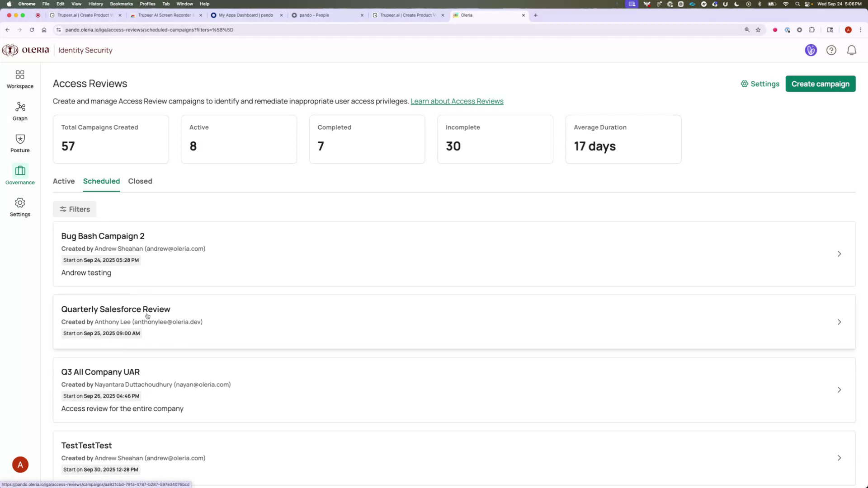The width and height of the screenshot is (868, 488).
Task: Open details chevron for Q3 All Company UAR
Action: click(839, 389)
